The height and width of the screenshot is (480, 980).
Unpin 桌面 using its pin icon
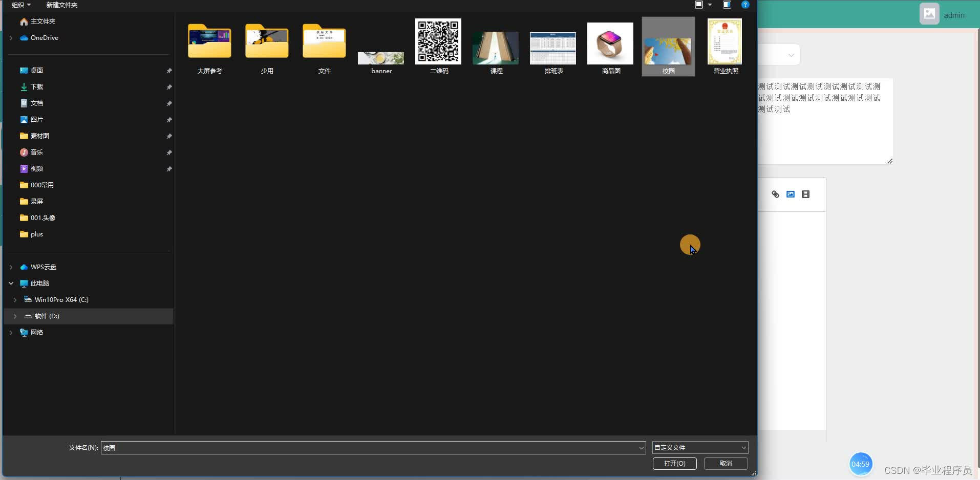(x=169, y=71)
